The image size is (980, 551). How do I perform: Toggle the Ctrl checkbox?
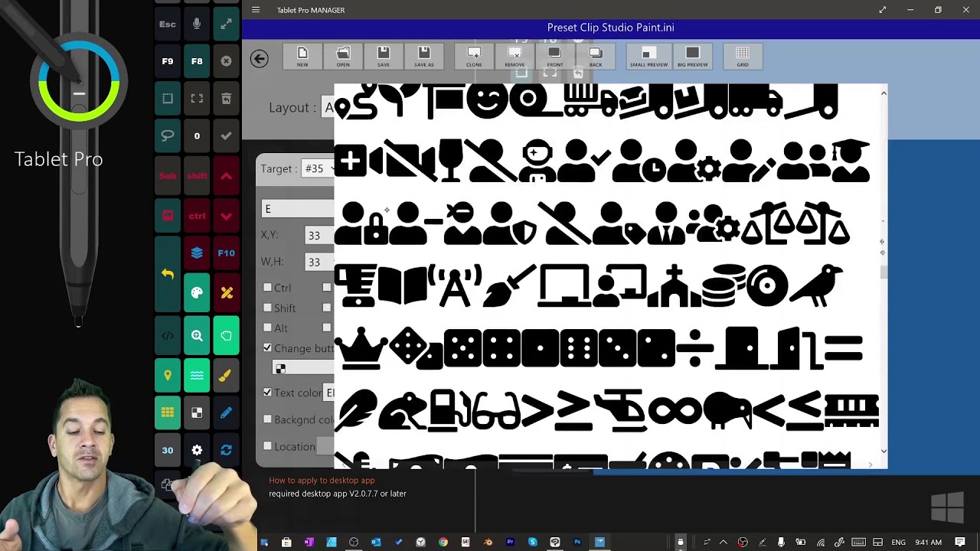coord(267,288)
